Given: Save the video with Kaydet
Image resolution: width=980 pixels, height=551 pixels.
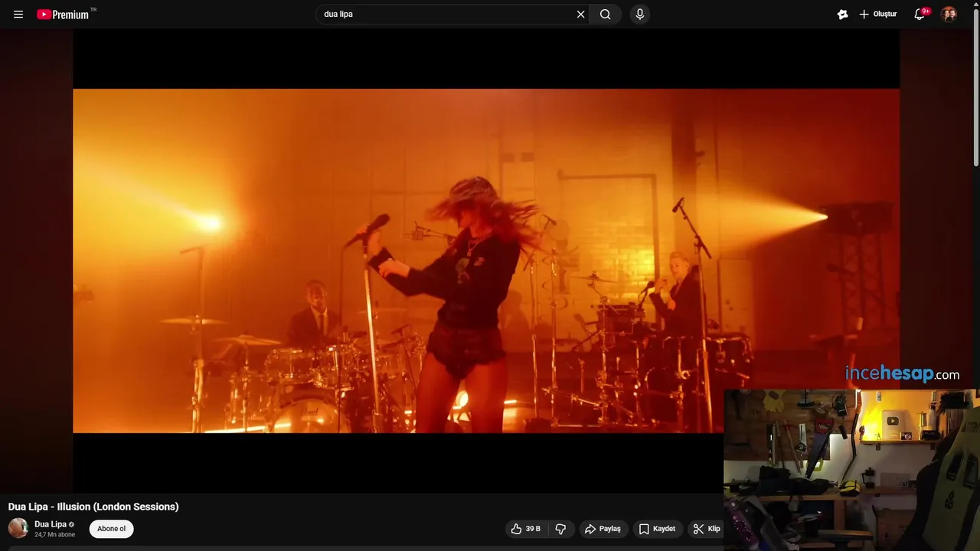Looking at the screenshot, I should 657,529.
